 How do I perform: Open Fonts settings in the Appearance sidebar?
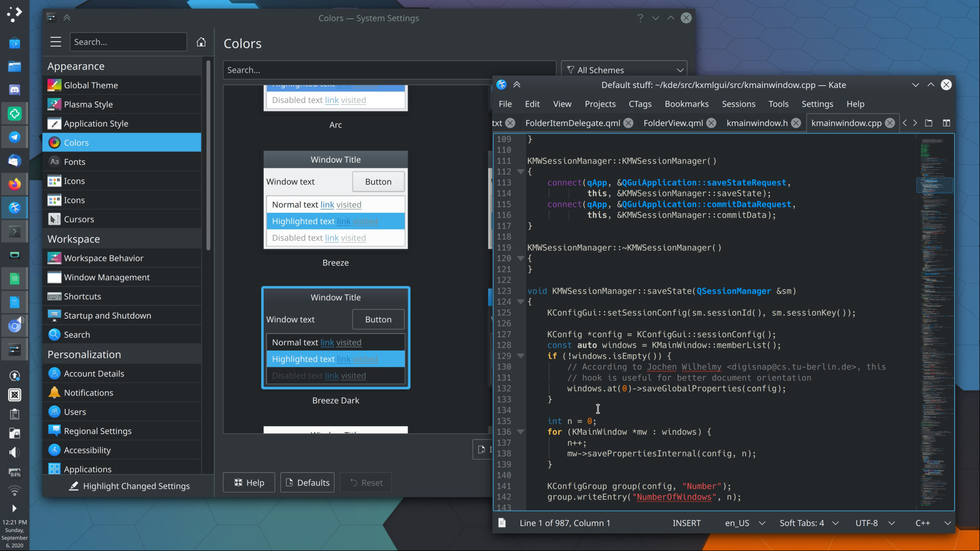(75, 162)
